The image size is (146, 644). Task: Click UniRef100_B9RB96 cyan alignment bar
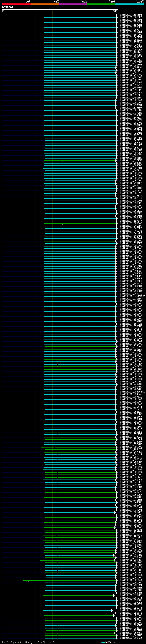click(81, 15)
